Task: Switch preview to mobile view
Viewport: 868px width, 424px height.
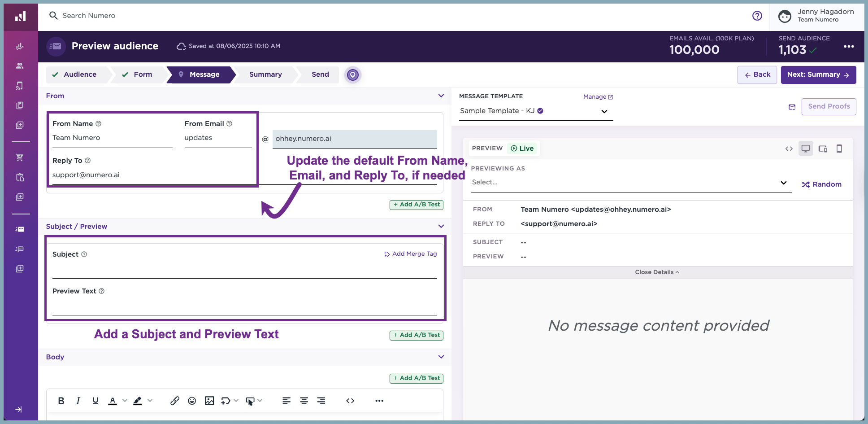Action: pos(839,149)
